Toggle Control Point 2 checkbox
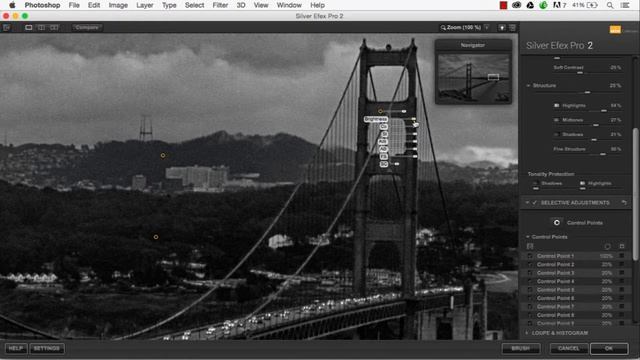The image size is (640, 360). coord(530,264)
